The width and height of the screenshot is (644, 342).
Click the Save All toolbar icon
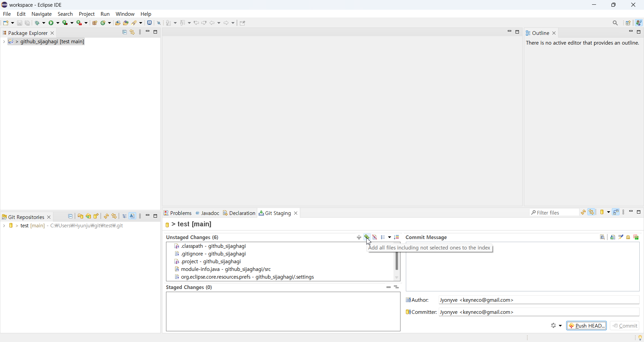(28, 23)
